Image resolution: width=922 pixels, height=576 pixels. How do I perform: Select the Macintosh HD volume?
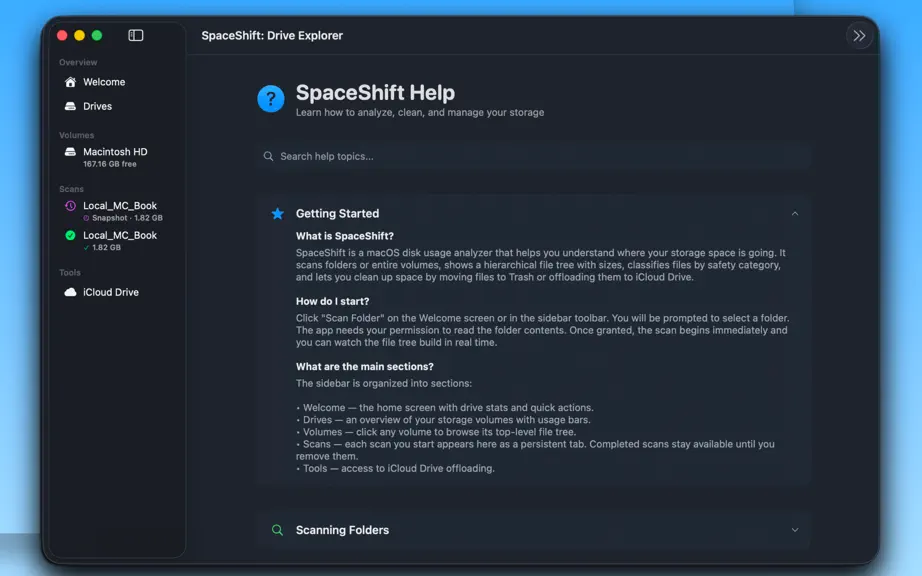117,157
